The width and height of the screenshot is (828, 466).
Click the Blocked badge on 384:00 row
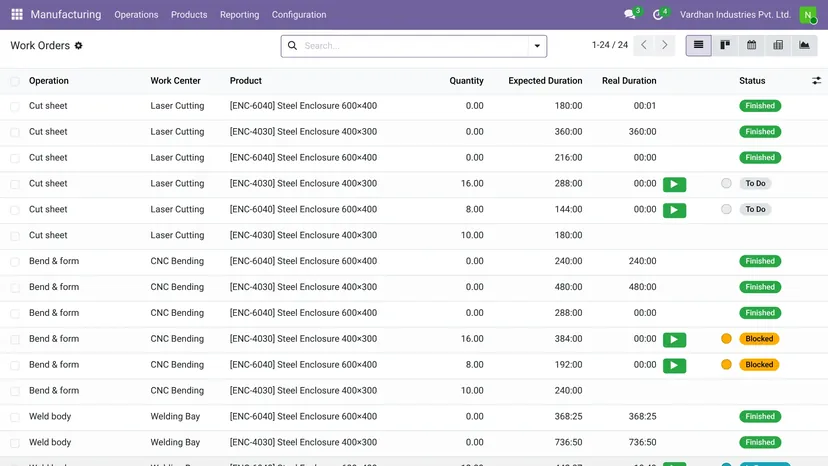(x=759, y=339)
